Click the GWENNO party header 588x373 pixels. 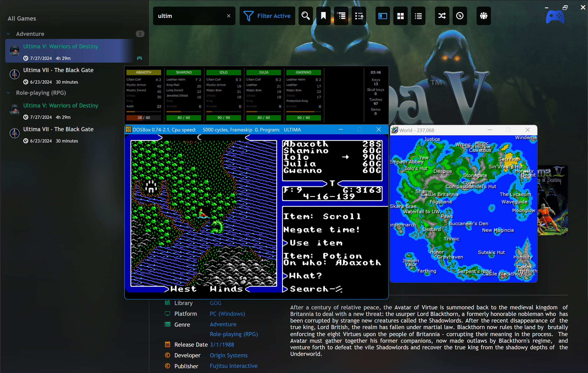coord(303,72)
